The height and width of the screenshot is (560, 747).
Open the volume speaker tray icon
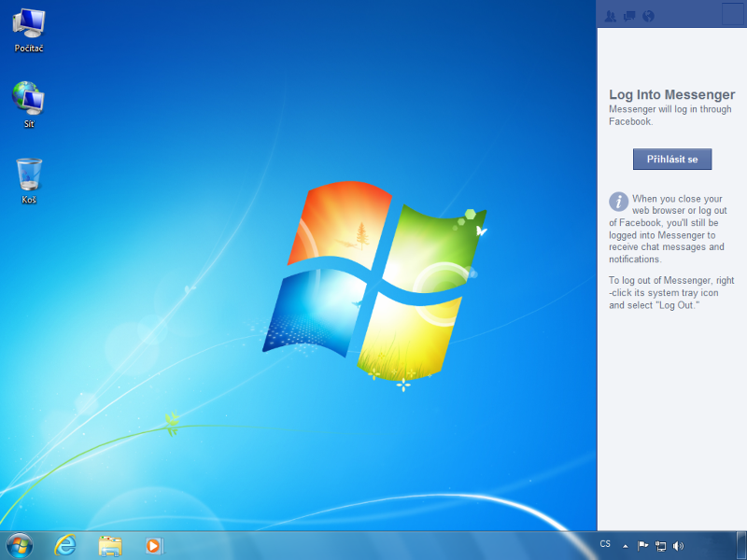click(678, 546)
